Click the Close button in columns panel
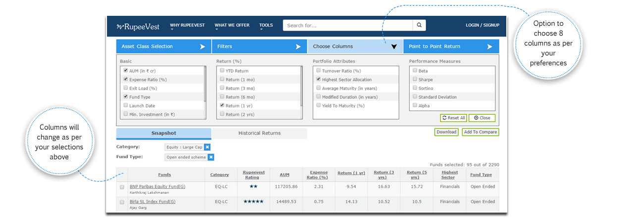The image size is (644, 220). pos(482,118)
